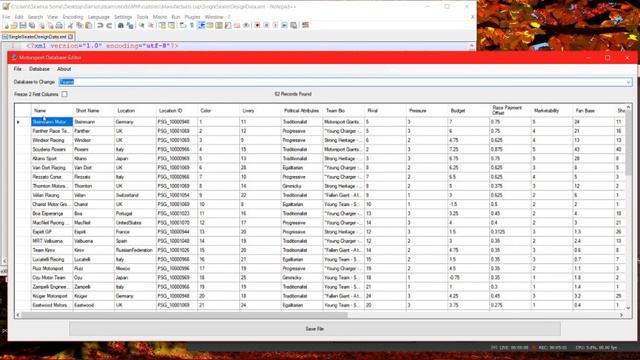Close the SingleSeaterDesignData.xml tab with its X

tap(71, 37)
